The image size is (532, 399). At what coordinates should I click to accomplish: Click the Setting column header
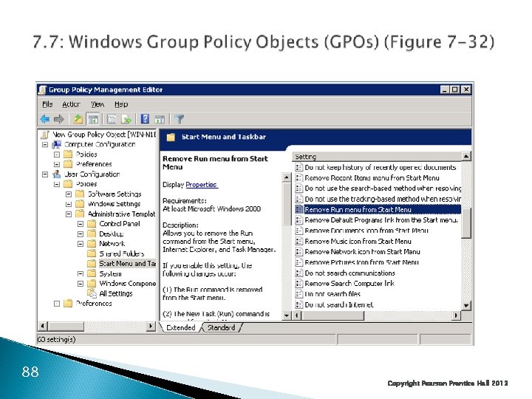377,157
